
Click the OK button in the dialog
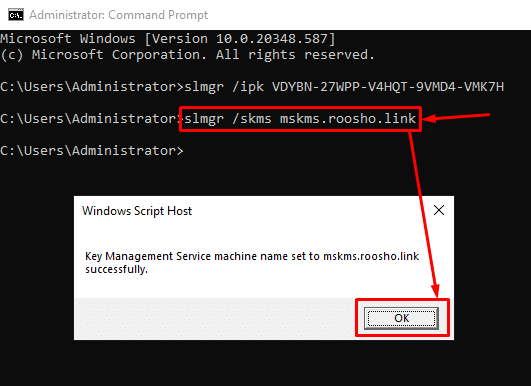401,318
